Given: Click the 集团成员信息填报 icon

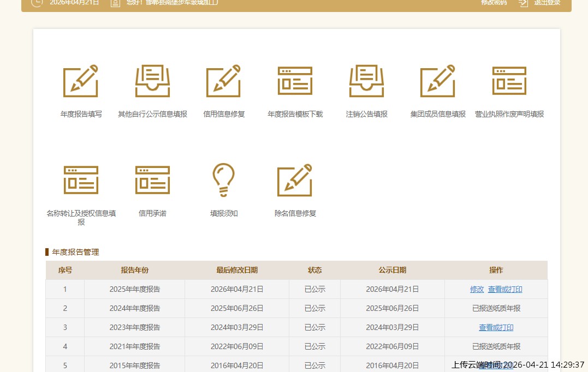Looking at the screenshot, I should [438, 81].
